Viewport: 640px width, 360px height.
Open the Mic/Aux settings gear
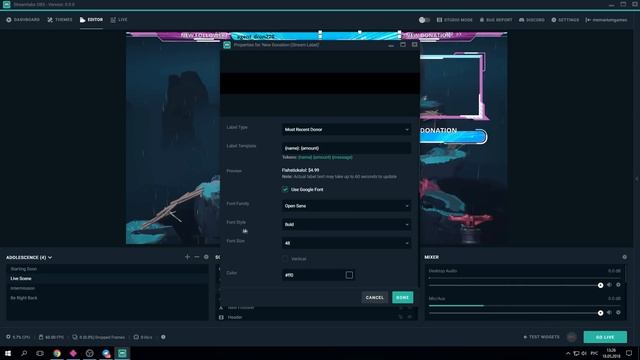(x=618, y=313)
